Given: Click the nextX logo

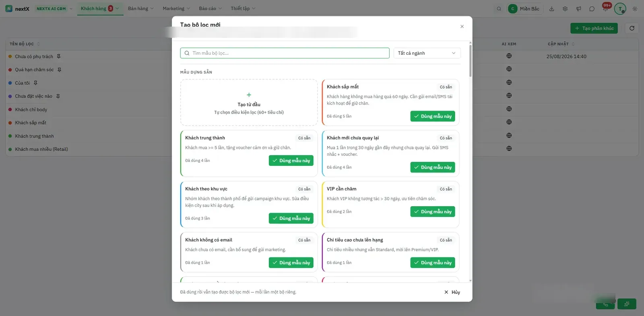Looking at the screenshot, I should coord(17,8).
